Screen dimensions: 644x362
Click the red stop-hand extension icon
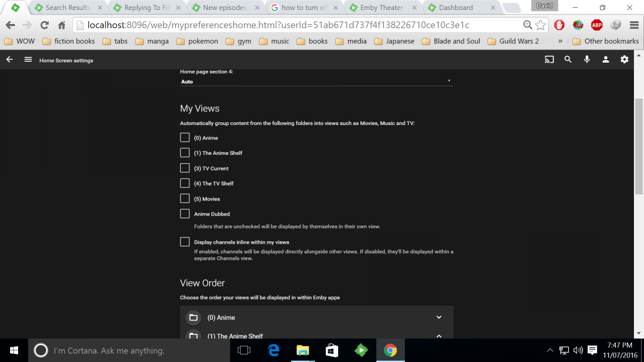click(x=559, y=25)
